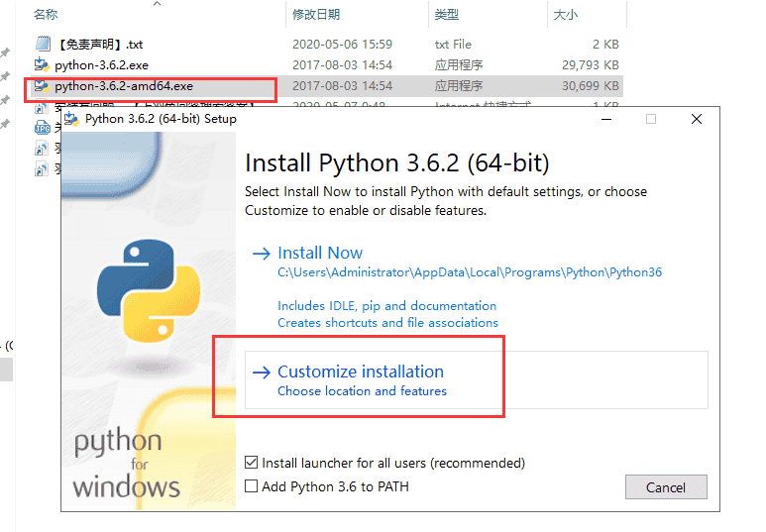
Task: Click the JPG image file icon
Action: [42, 128]
